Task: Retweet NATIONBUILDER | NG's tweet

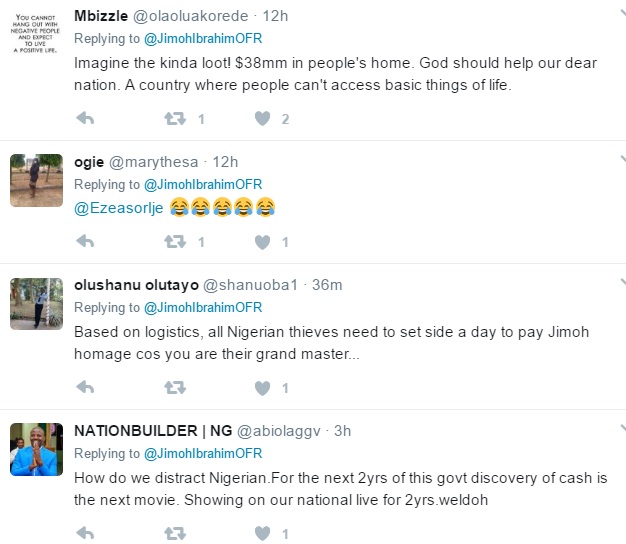Action: coord(174,533)
